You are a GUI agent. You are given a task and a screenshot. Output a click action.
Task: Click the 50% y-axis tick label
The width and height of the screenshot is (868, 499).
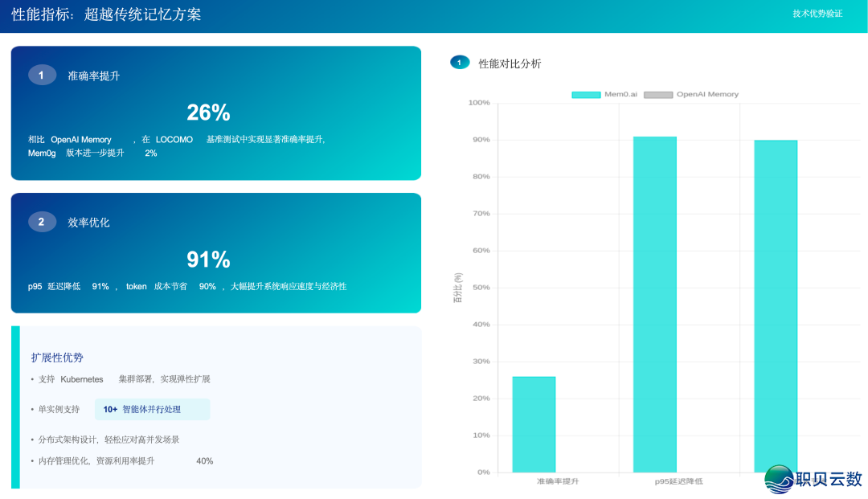point(481,288)
